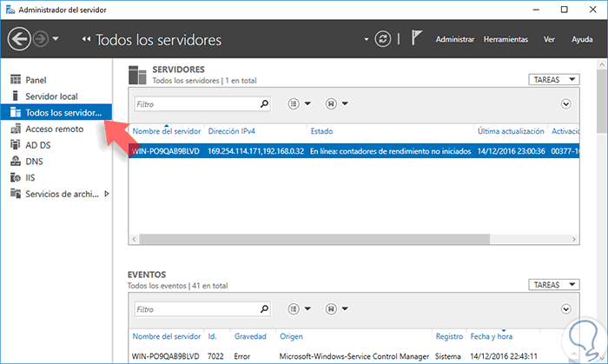608x364 pixels.
Task: Open dropdown arrow beside Servidores save icon
Action: (x=345, y=103)
